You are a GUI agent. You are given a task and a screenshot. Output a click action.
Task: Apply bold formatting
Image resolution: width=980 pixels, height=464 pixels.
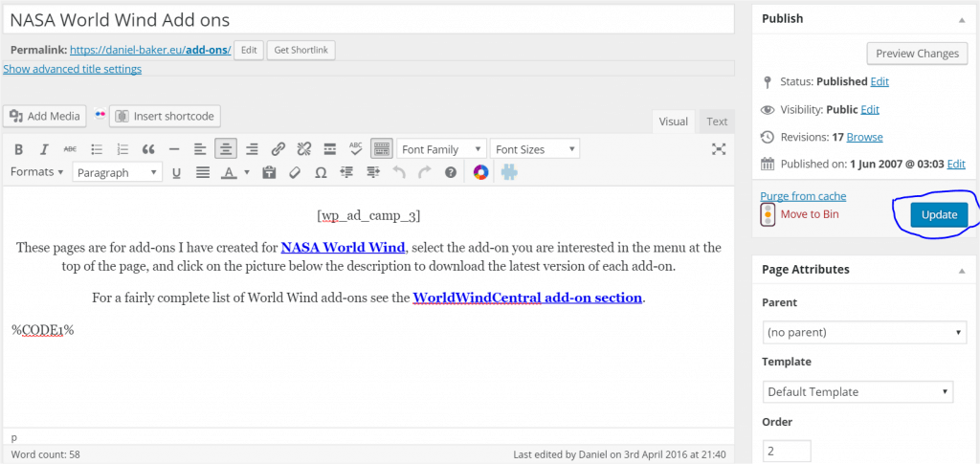[19, 149]
